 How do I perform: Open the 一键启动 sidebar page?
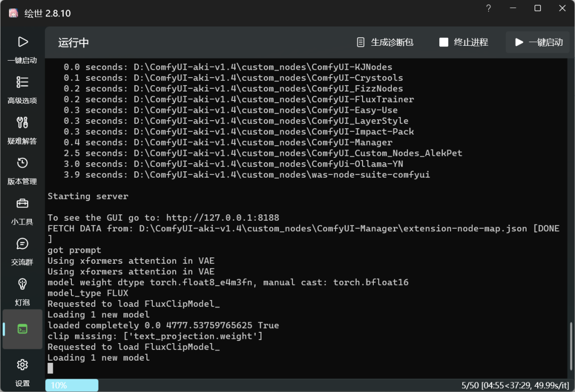click(22, 49)
